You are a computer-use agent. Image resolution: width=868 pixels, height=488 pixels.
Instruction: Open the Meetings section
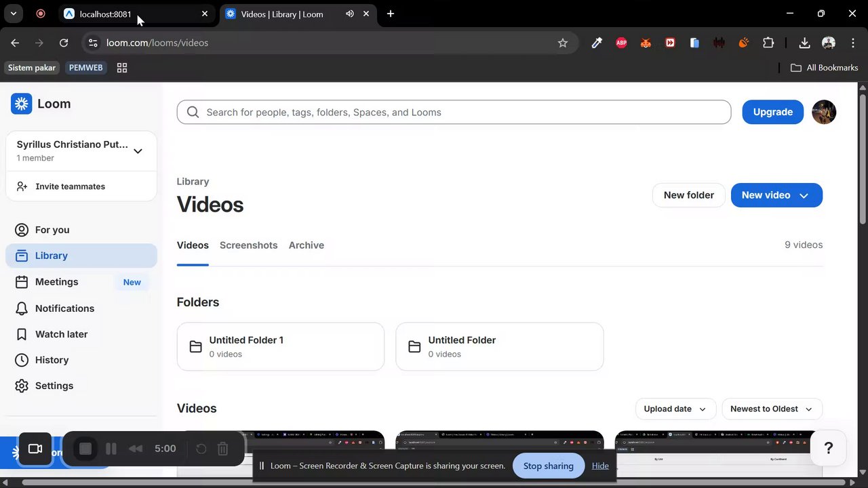point(81,282)
